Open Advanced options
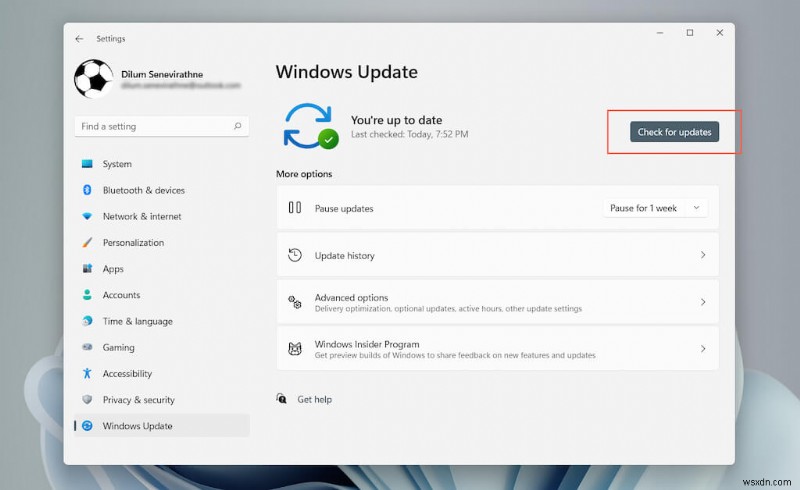The image size is (800, 490). coord(497,302)
